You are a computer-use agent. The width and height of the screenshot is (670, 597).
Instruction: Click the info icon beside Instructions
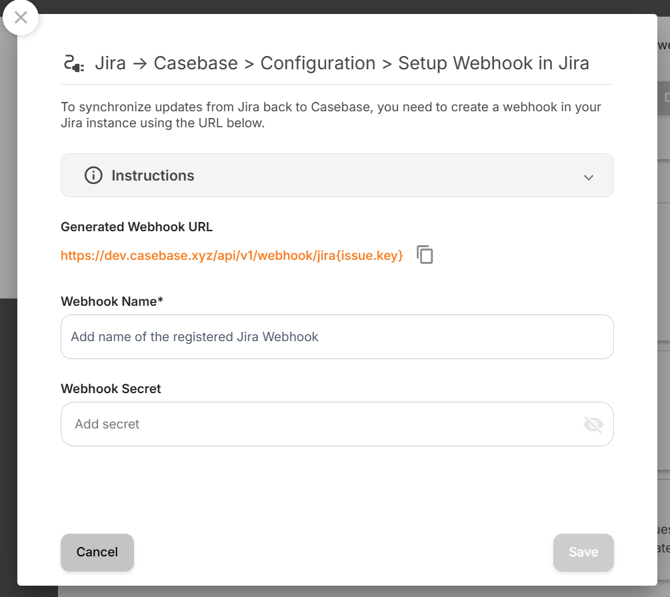coord(93,175)
